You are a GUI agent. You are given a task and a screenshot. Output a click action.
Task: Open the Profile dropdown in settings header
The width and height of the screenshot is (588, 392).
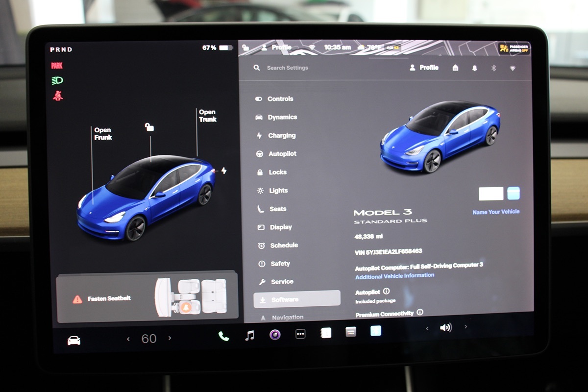click(x=424, y=68)
